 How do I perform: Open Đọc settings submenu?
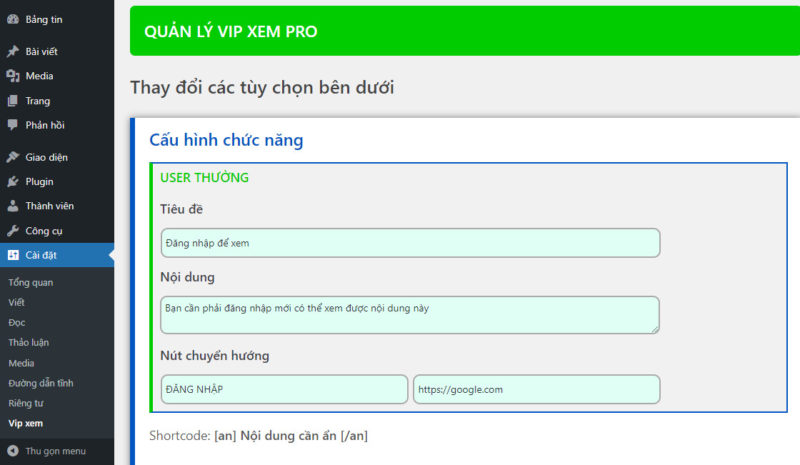17,323
